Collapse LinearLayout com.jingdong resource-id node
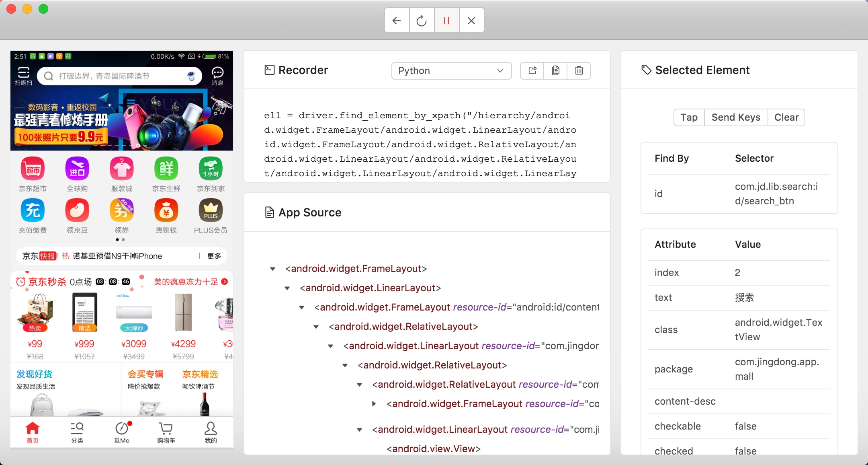868x465 pixels. (331, 346)
